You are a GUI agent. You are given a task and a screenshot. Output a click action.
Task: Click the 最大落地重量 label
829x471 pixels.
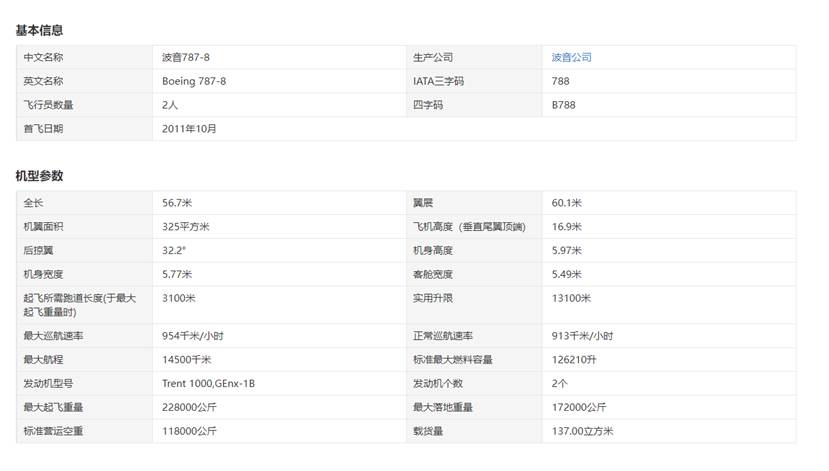(443, 407)
